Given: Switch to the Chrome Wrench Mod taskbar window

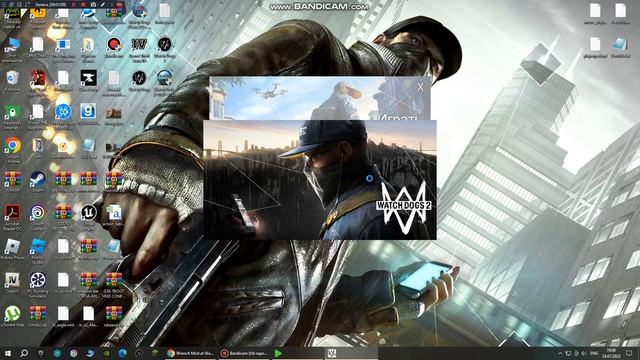Looking at the screenshot, I should click(190, 353).
